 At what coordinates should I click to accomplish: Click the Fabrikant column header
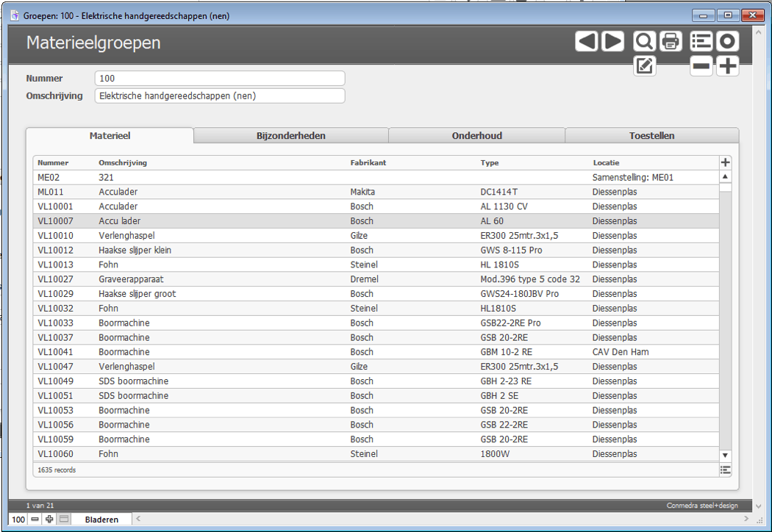point(368,163)
